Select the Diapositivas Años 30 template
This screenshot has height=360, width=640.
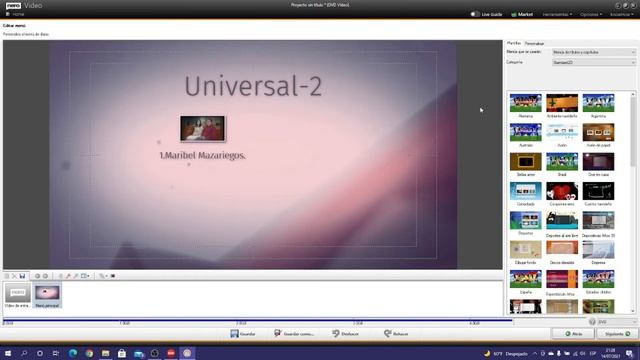598,223
